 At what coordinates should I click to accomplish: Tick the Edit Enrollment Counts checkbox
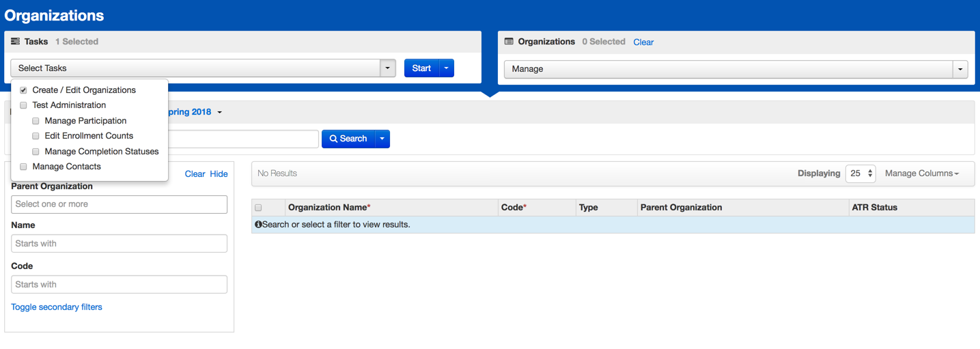click(36, 136)
